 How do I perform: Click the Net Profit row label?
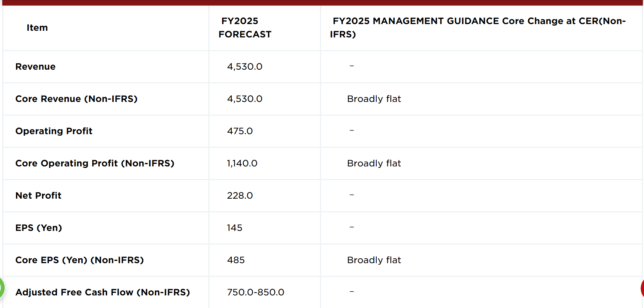[x=39, y=196]
